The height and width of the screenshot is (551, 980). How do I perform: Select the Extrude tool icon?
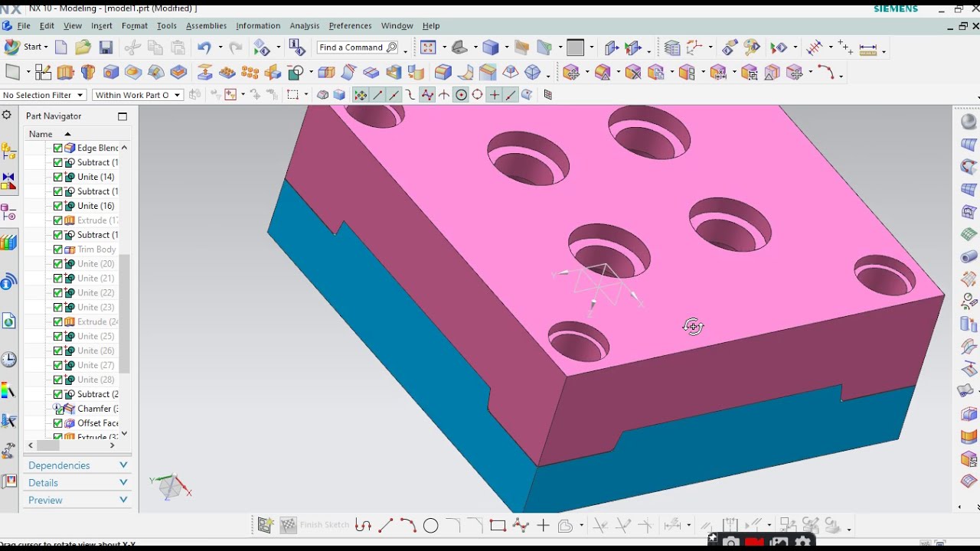(x=65, y=73)
